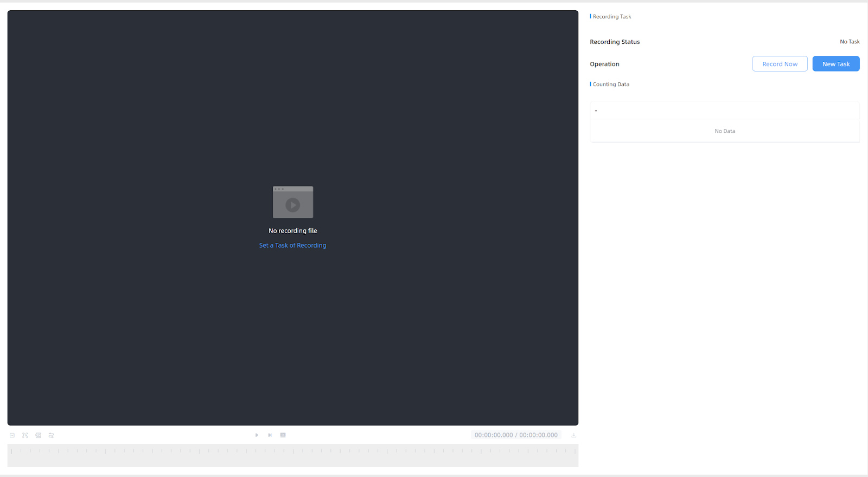Click the Counting Data section header
Screen dimensions: 868x477
[x=611, y=85]
